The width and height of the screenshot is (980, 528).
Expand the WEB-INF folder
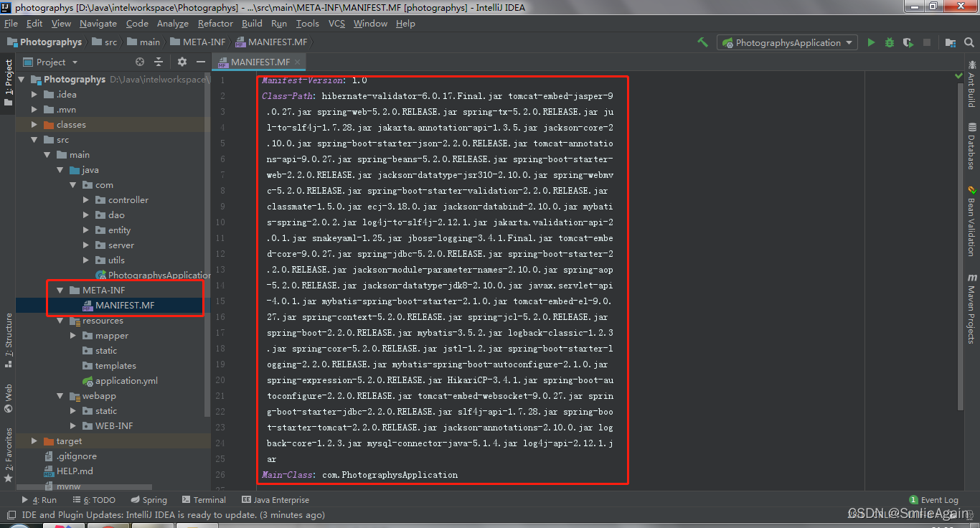click(x=73, y=426)
